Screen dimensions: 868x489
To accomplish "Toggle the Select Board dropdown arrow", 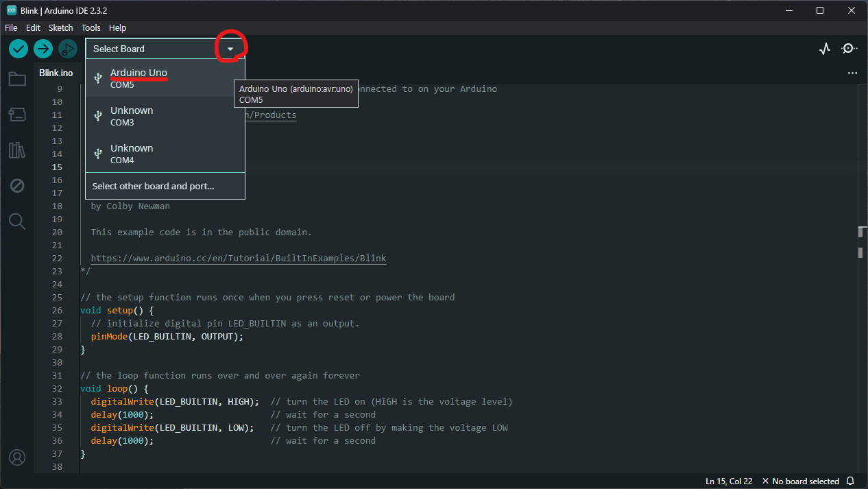I will pyautogui.click(x=230, y=49).
